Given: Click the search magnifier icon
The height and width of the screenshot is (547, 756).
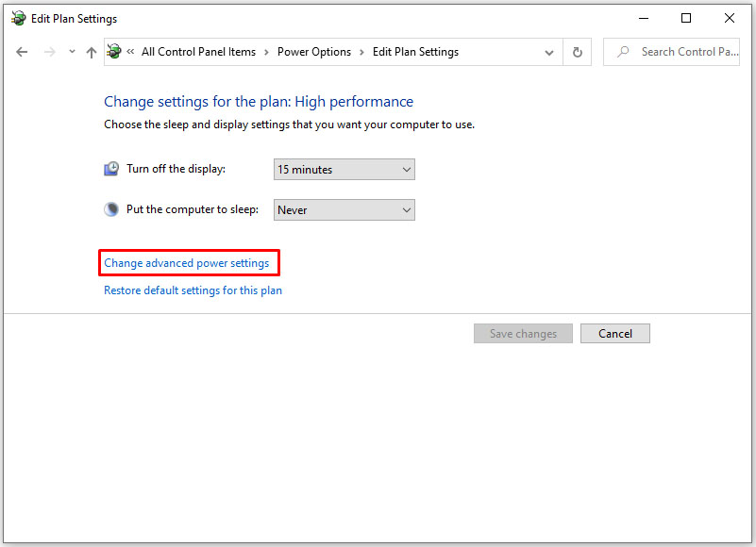Looking at the screenshot, I should (623, 52).
